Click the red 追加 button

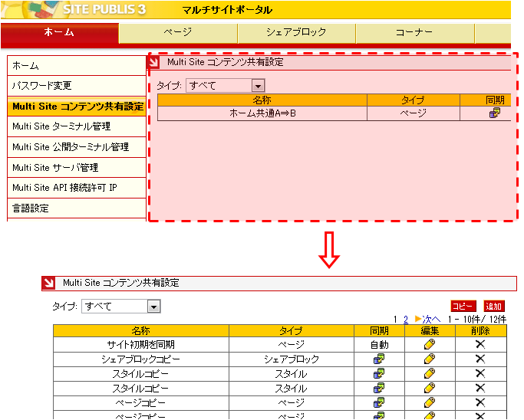click(494, 306)
